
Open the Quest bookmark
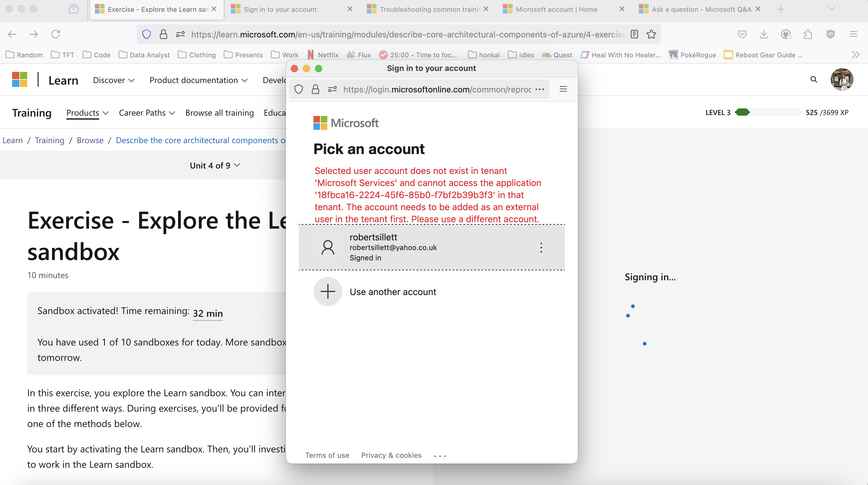(557, 55)
